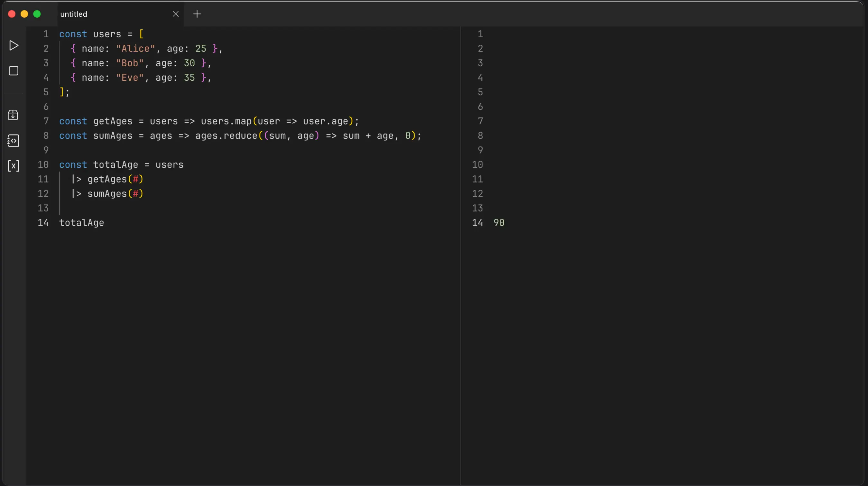Click getAges identifier on line 7
The height and width of the screenshot is (486, 868).
point(113,121)
